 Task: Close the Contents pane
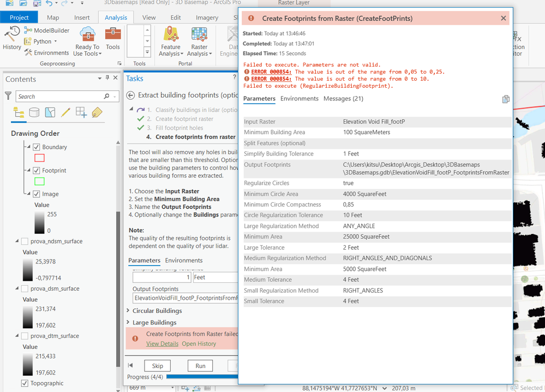tap(116, 78)
